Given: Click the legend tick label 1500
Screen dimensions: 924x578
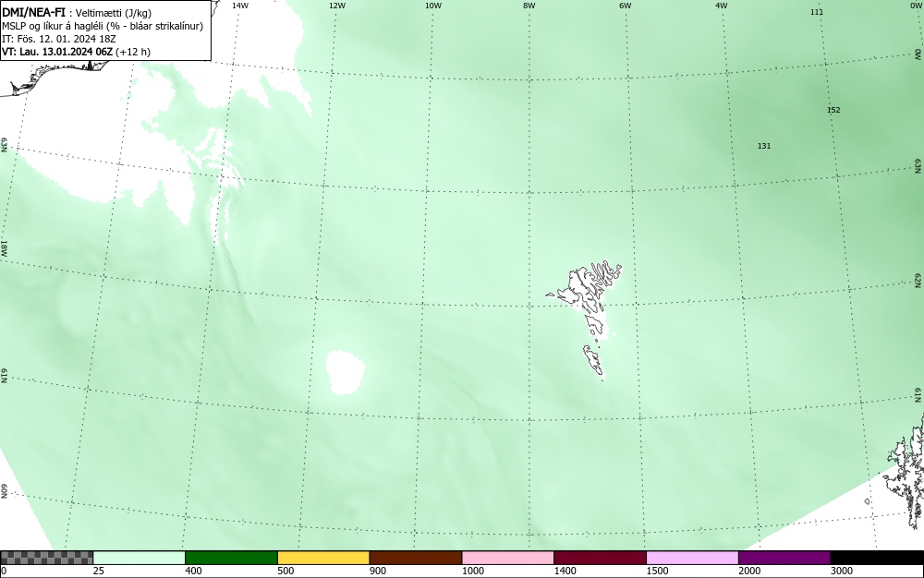Looking at the screenshot, I should tap(657, 571).
